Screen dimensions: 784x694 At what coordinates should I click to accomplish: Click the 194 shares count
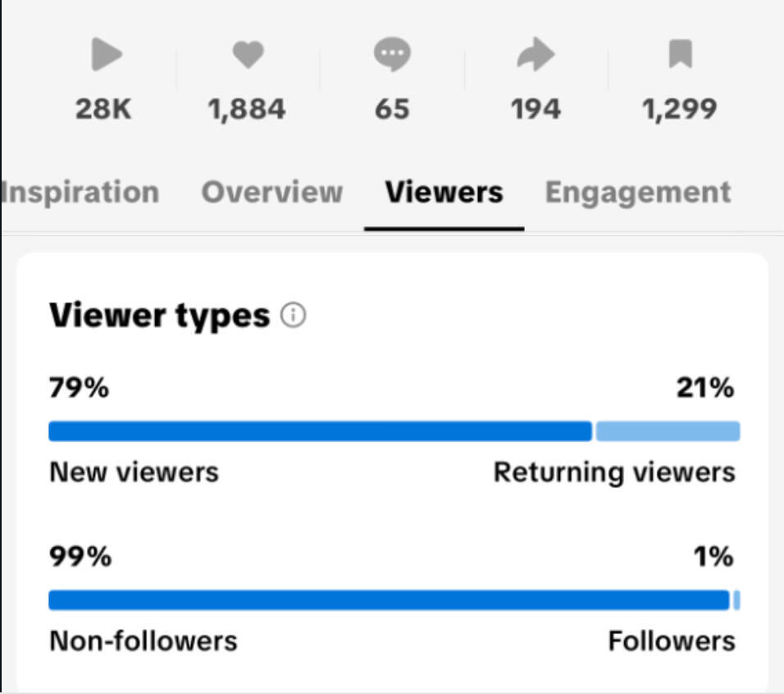click(x=536, y=109)
